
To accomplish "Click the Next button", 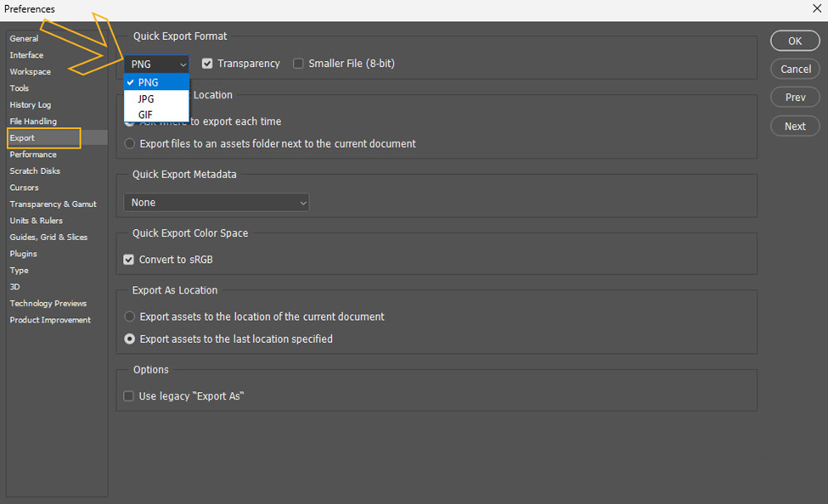I will coord(795,126).
